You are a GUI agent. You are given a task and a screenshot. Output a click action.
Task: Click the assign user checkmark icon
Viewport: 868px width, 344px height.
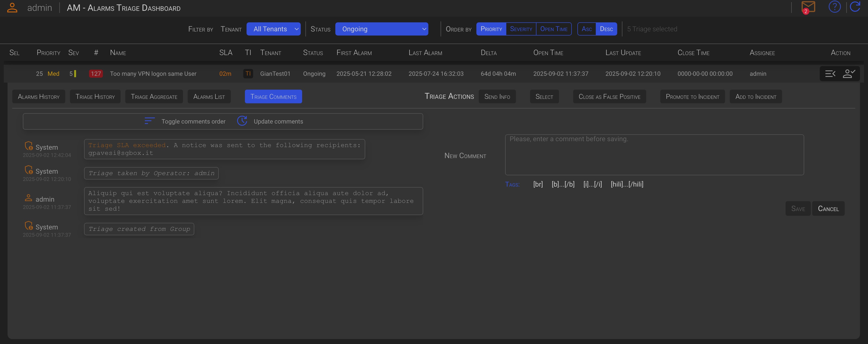[849, 74]
